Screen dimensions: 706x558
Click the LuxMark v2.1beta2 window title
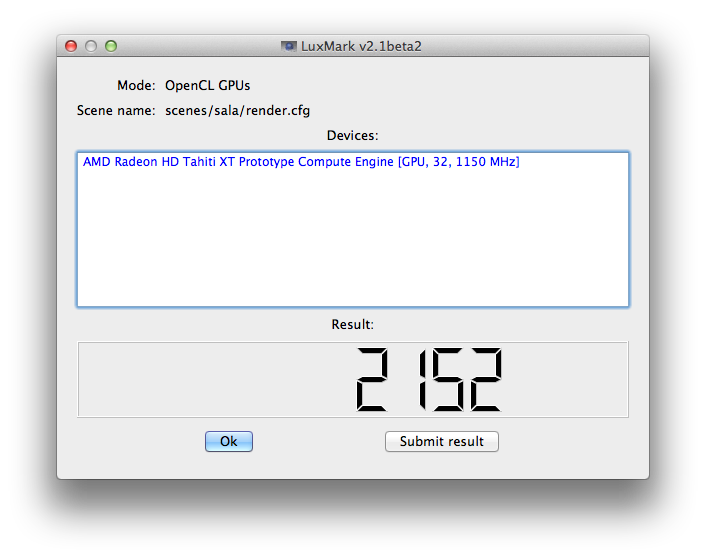pyautogui.click(x=361, y=46)
